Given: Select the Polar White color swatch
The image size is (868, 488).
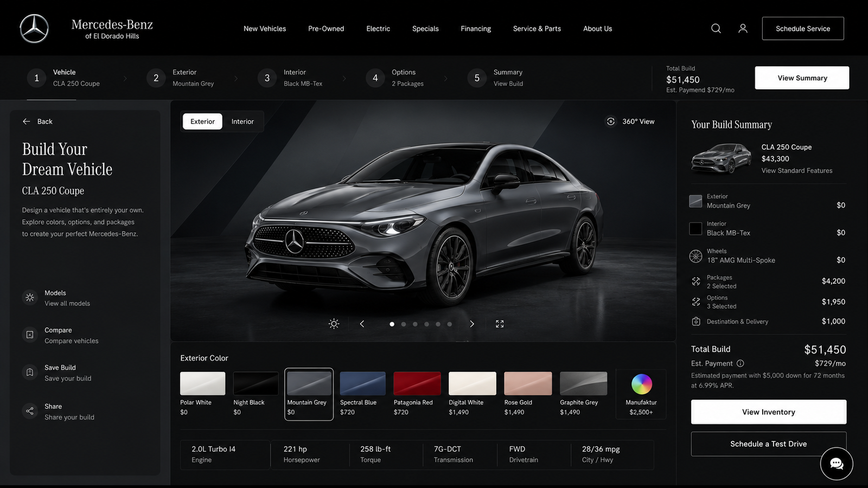Looking at the screenshot, I should click(202, 383).
